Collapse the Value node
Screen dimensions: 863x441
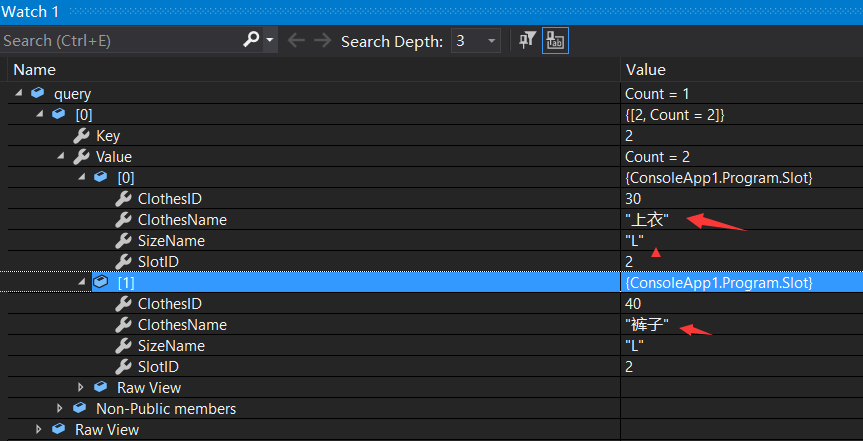pos(60,157)
